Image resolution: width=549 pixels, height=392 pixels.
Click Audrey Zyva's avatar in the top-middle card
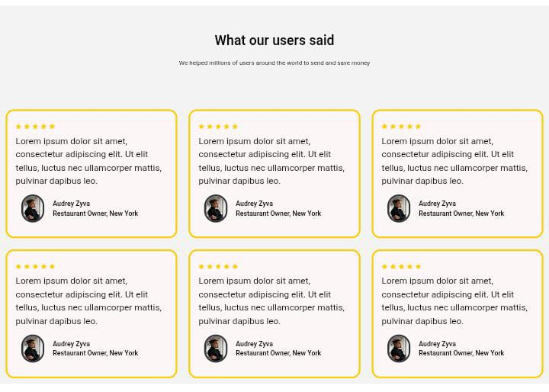[x=216, y=208]
